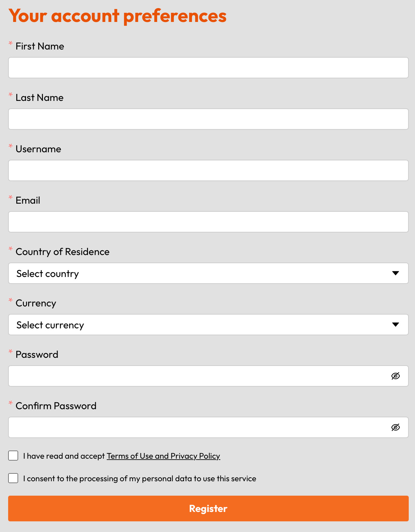
Task: Open the Select country dropdown
Action: coord(200,273)
